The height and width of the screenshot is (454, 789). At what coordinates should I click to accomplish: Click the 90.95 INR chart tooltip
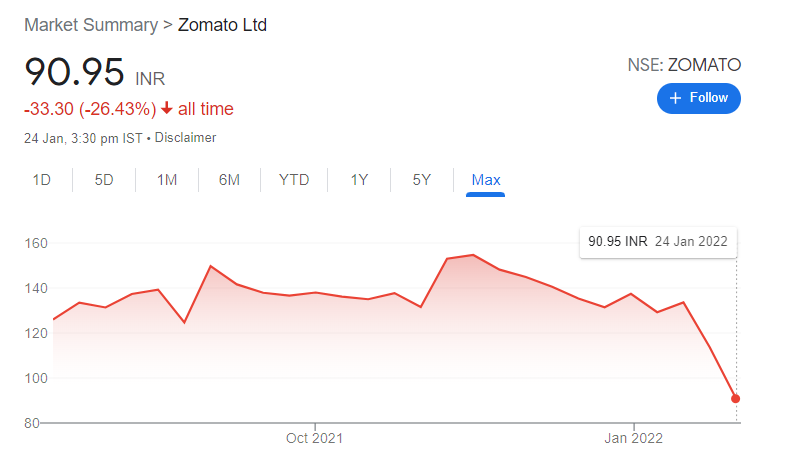658,242
